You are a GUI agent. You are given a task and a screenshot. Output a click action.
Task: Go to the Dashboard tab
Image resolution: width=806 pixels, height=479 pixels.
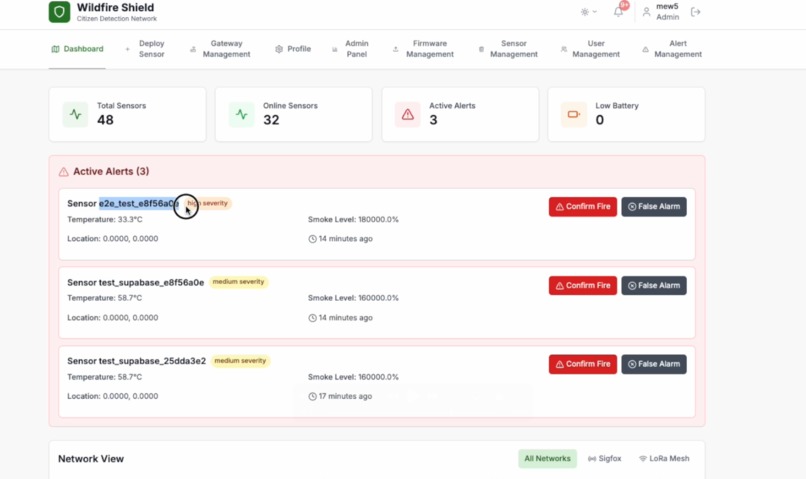pos(77,49)
